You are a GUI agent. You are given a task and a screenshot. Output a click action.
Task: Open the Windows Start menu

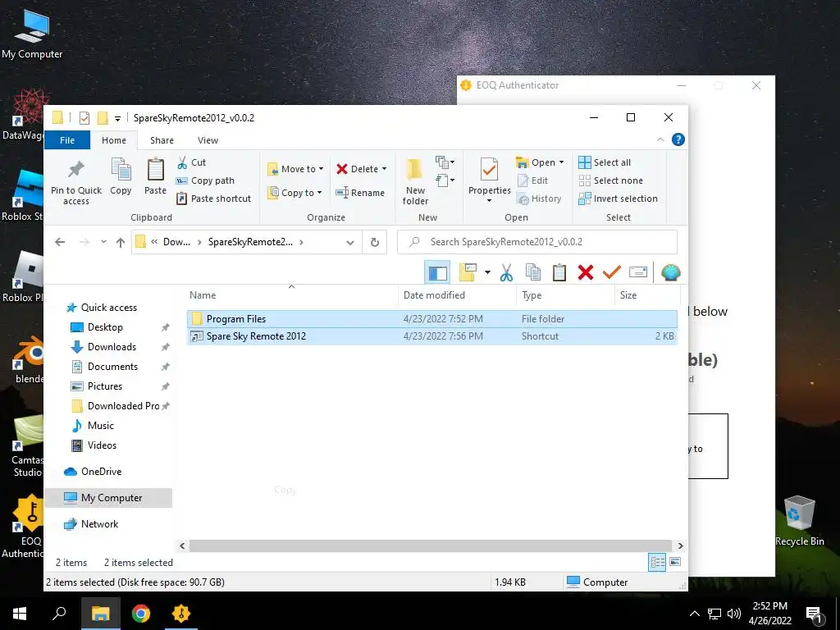20,614
